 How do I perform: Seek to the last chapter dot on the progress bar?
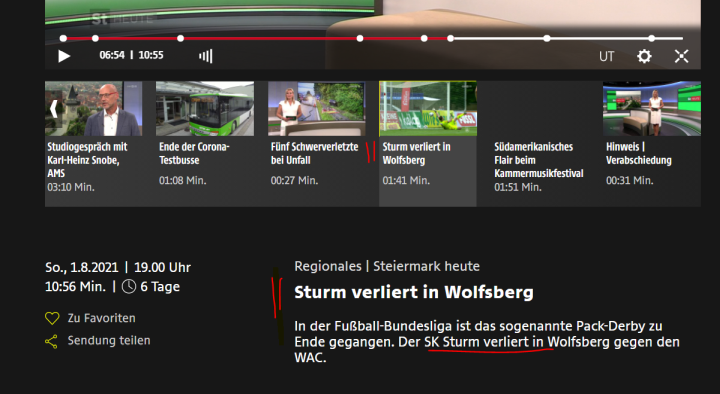(x=652, y=39)
